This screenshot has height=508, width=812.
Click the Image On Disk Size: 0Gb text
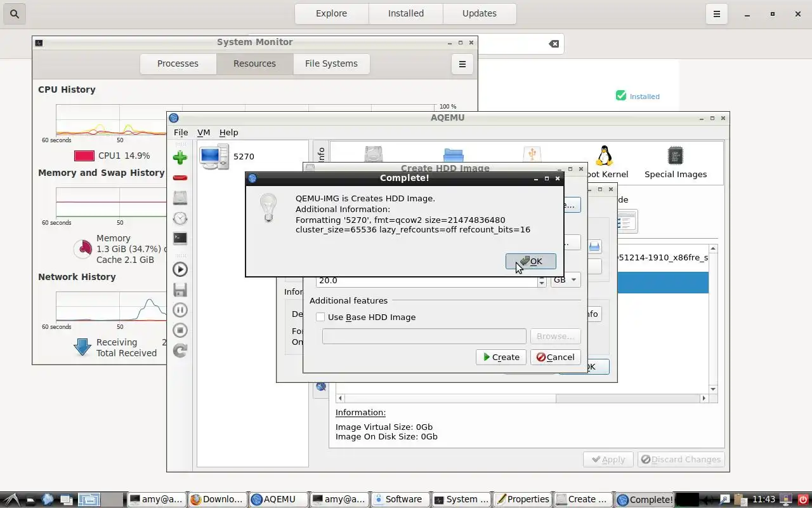pos(386,437)
